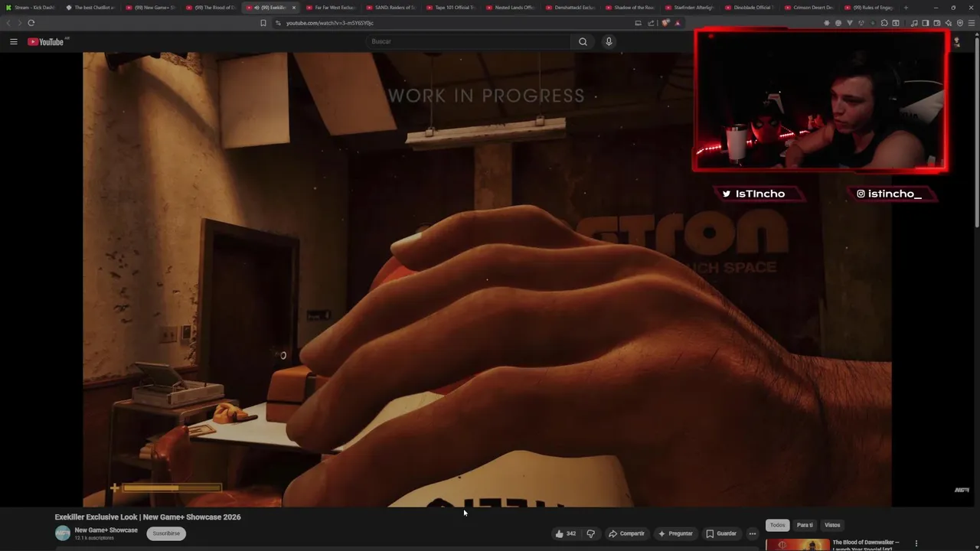
Task: Bookmark this page using the bookmark icon
Action: click(x=263, y=23)
